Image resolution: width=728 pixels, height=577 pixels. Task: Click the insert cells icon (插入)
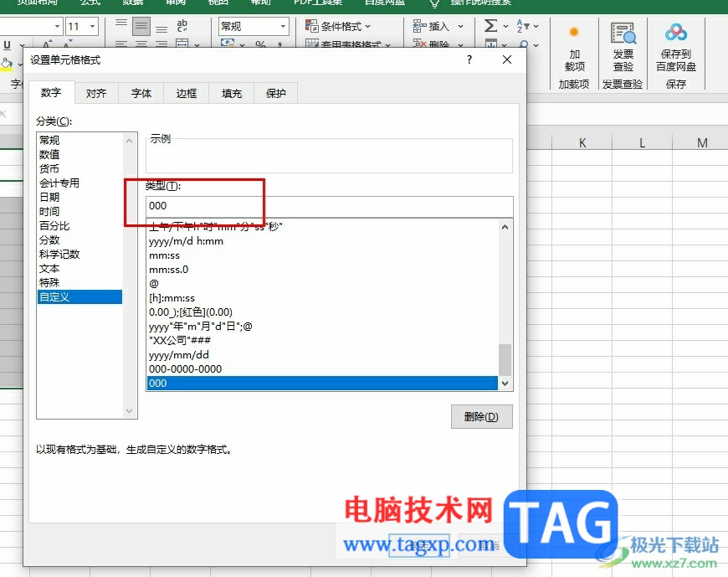[419, 26]
